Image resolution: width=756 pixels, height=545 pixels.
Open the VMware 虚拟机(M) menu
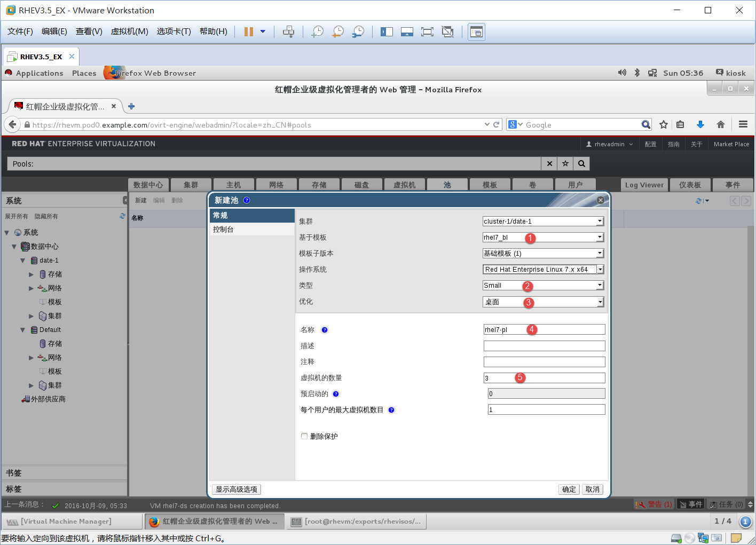[129, 31]
